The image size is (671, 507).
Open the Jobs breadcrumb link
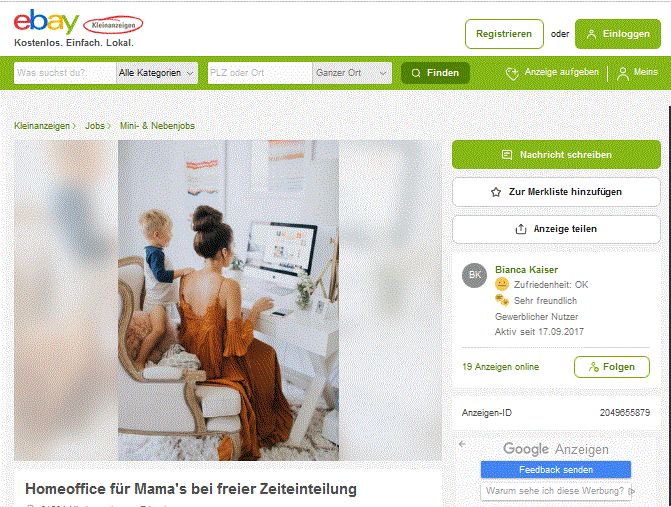click(x=95, y=126)
